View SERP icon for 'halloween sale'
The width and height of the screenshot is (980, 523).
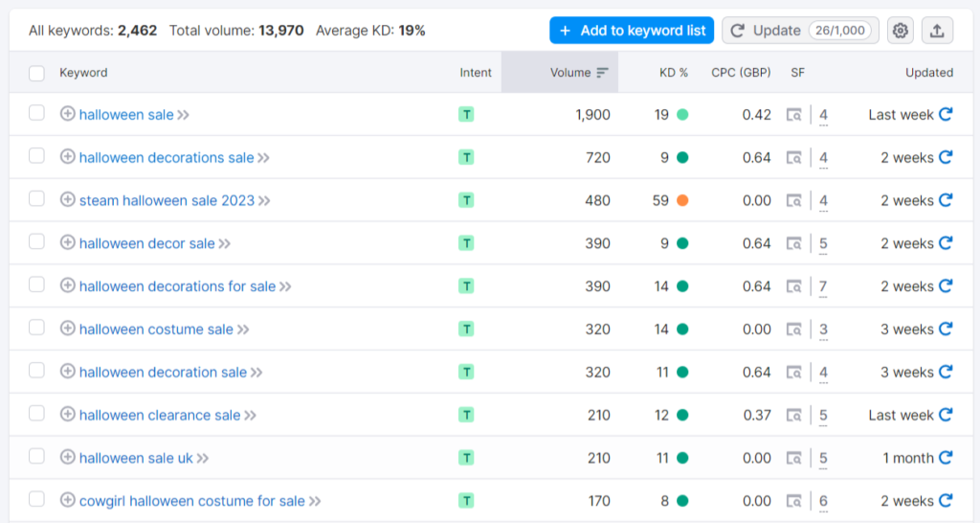pyautogui.click(x=793, y=115)
